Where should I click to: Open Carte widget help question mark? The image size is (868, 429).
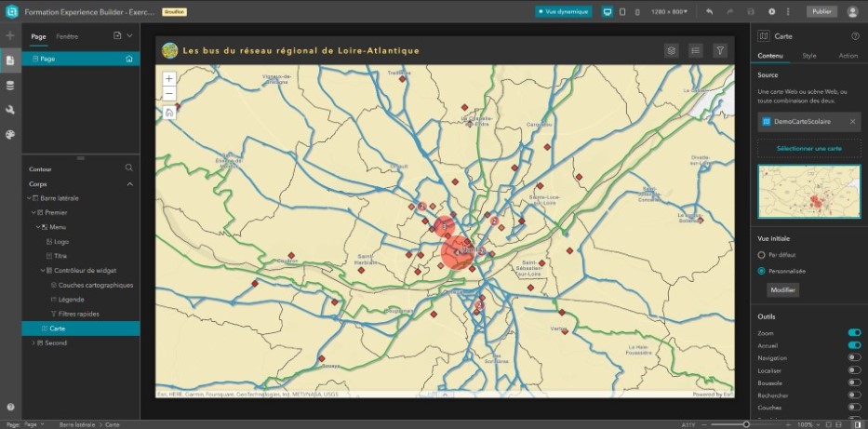pyautogui.click(x=855, y=36)
